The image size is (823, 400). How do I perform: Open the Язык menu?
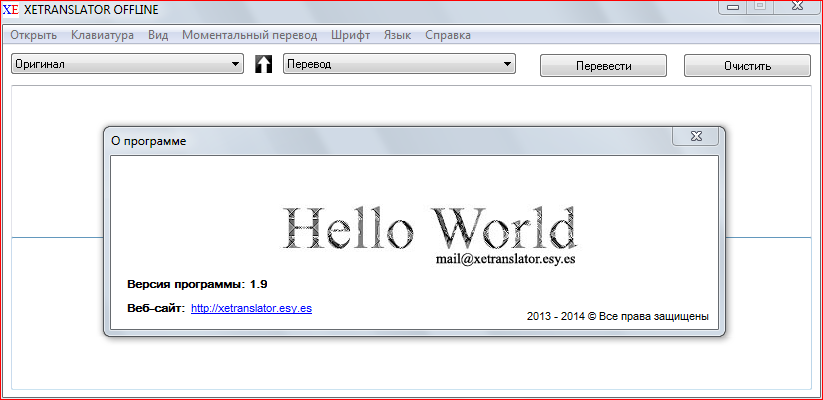coord(397,35)
